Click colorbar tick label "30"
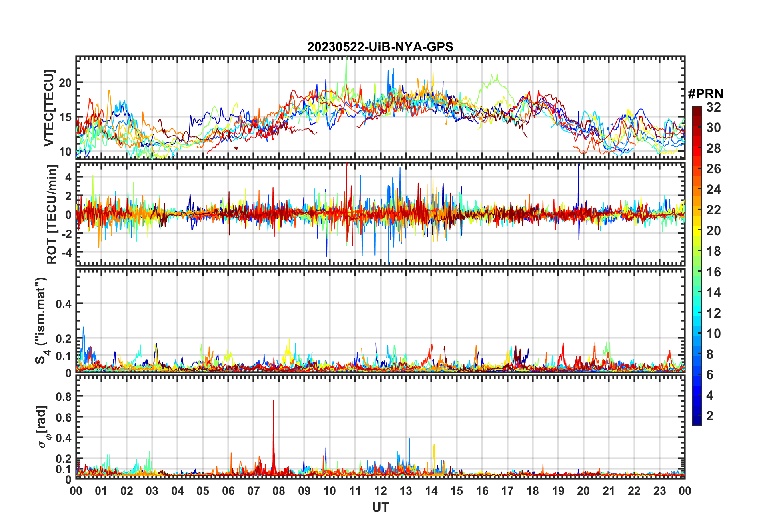Image resolution: width=761 pixels, height=532 pixels. coord(713,128)
